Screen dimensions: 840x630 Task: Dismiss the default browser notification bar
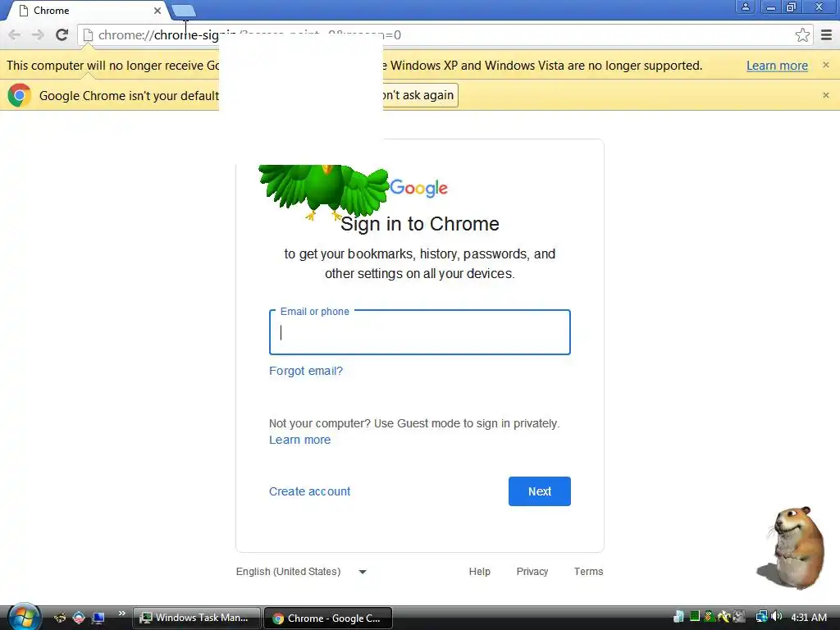click(825, 95)
